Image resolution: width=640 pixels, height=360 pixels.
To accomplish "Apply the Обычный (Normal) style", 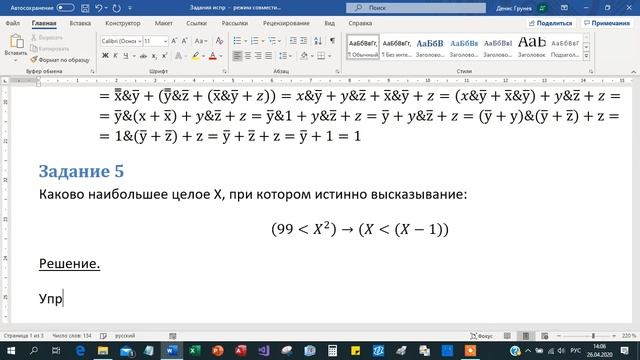I will [363, 47].
